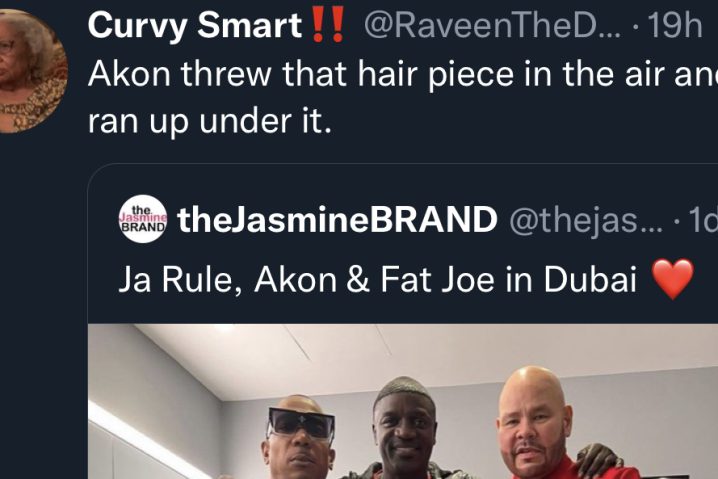This screenshot has height=479, width=718.
Task: Click the red heart emoji
Action: 673,279
